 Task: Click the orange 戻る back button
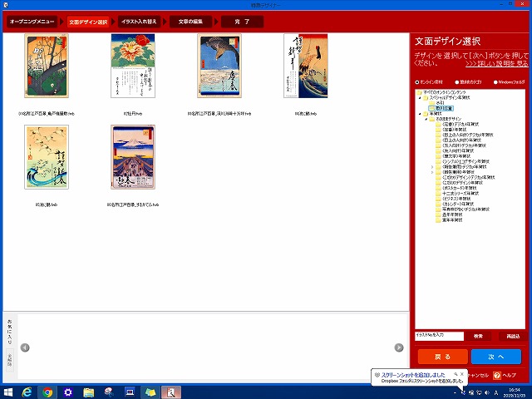coord(443,357)
